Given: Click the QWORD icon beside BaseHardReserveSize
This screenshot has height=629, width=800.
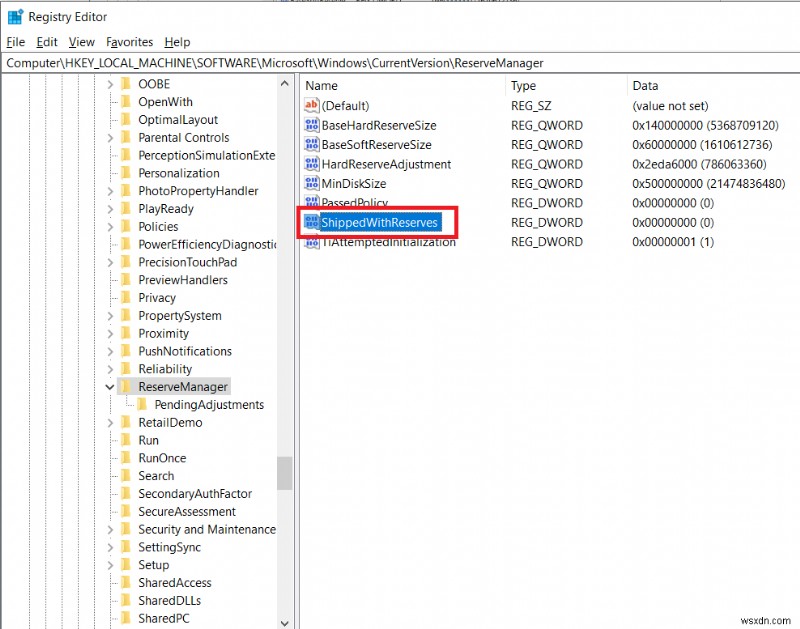Looking at the screenshot, I should pos(310,125).
